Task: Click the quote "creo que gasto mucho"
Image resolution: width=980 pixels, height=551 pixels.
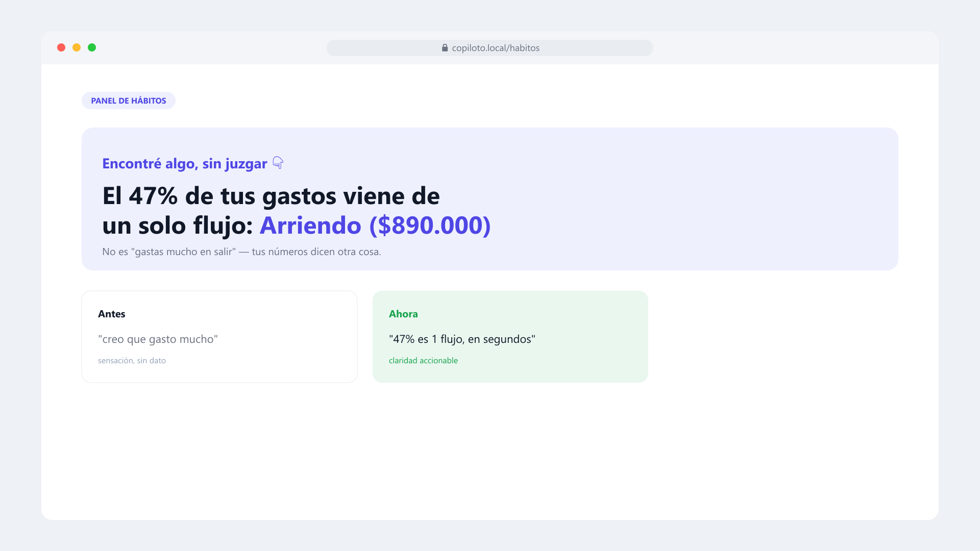Action: [158, 339]
